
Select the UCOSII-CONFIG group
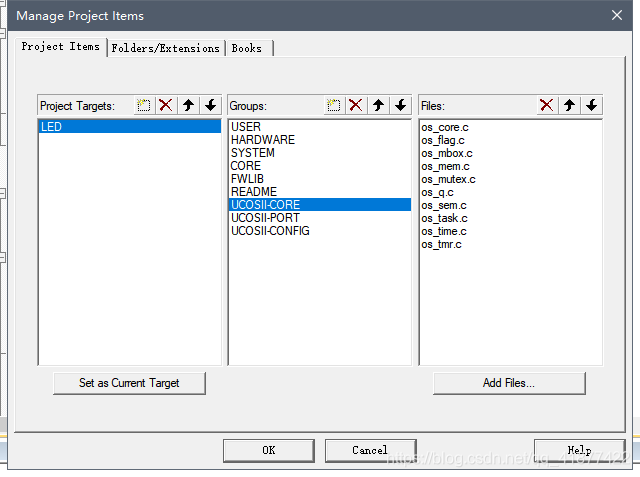[320, 231]
